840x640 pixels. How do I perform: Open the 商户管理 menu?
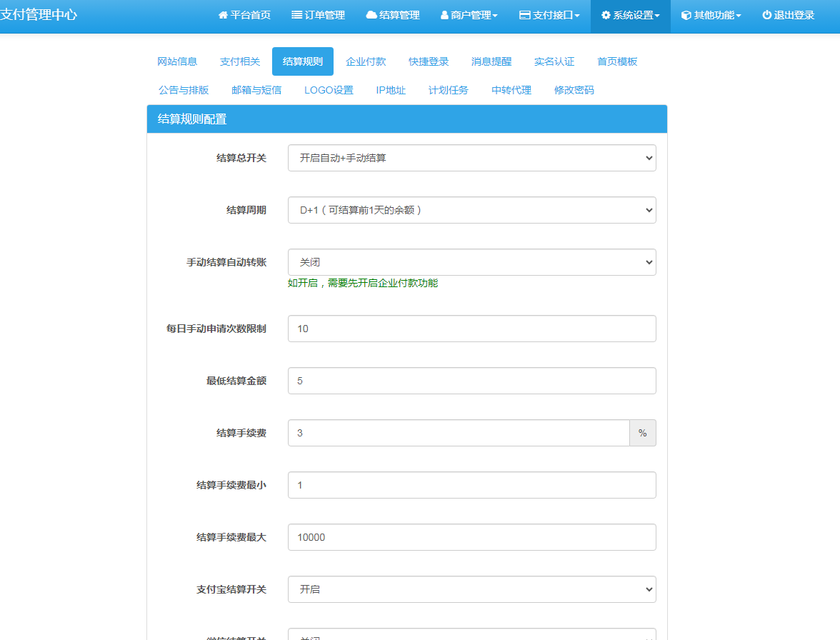[x=469, y=14]
